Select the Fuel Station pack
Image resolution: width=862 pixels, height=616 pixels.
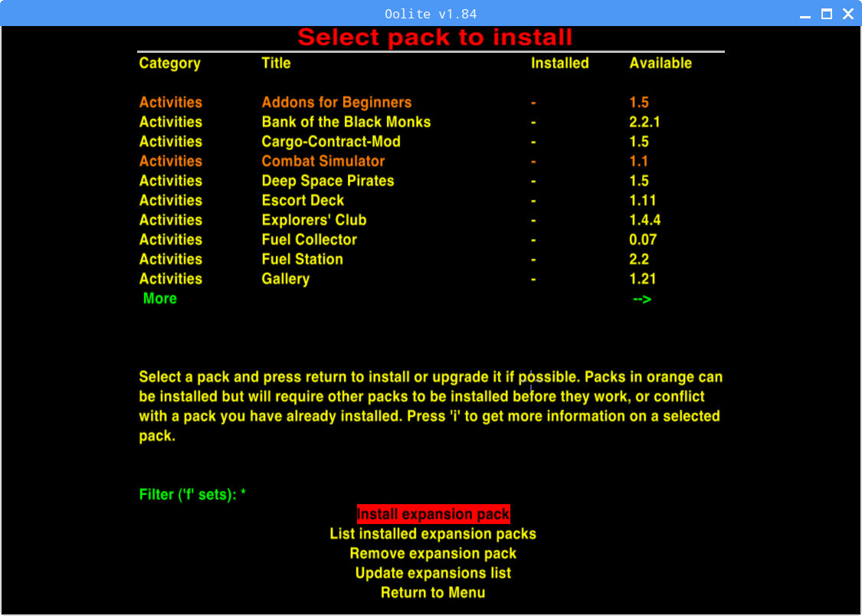coord(303,260)
